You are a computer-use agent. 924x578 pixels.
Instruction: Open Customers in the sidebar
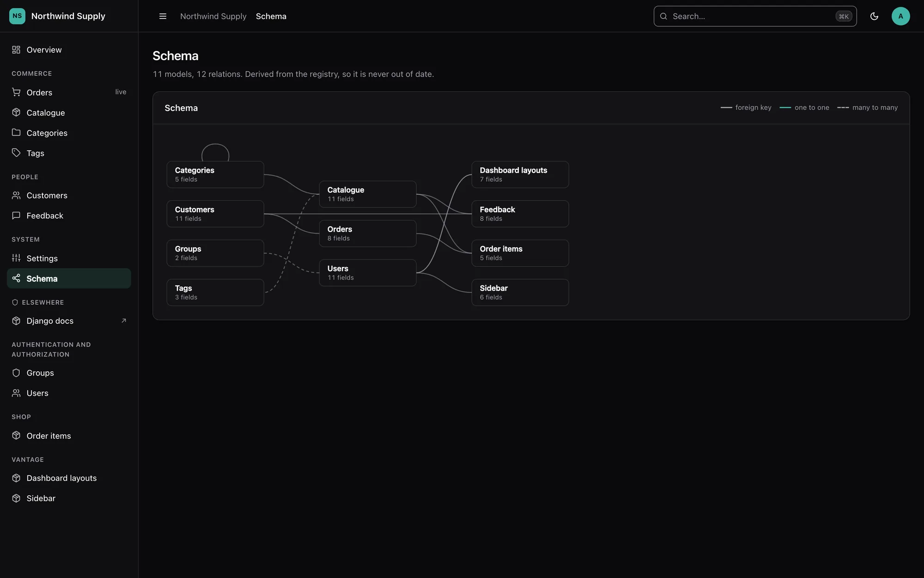pos(69,195)
